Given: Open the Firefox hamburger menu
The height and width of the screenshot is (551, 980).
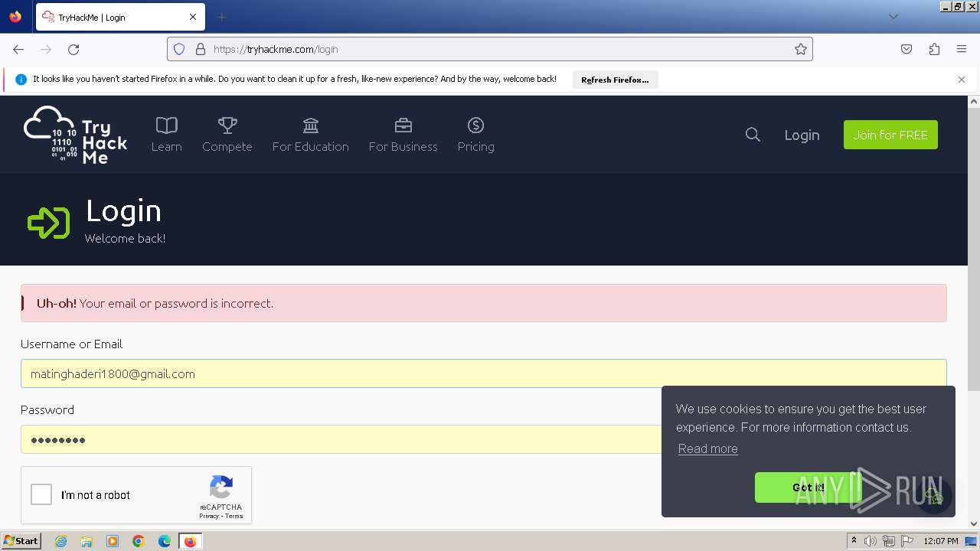Looking at the screenshot, I should [962, 49].
